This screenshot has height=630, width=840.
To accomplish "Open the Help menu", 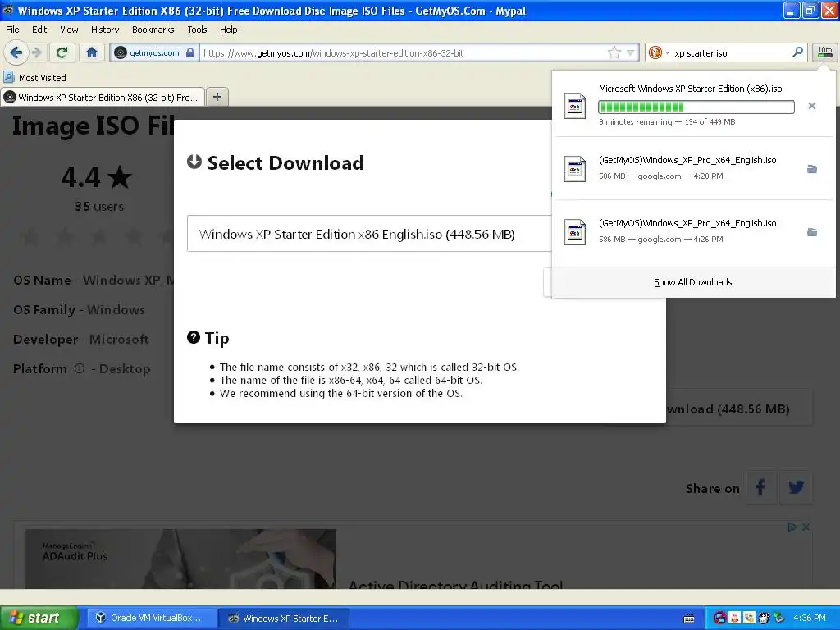I will point(228,30).
